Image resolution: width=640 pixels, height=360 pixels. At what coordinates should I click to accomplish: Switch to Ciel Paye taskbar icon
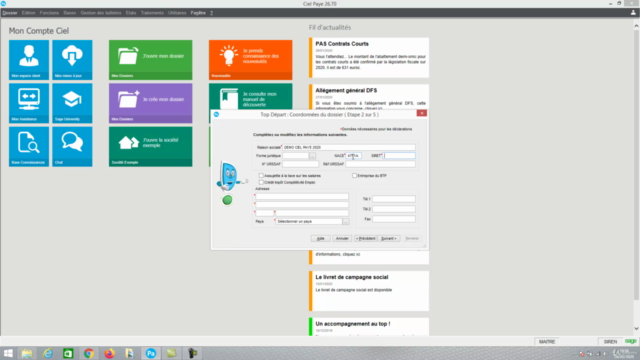[151, 353]
